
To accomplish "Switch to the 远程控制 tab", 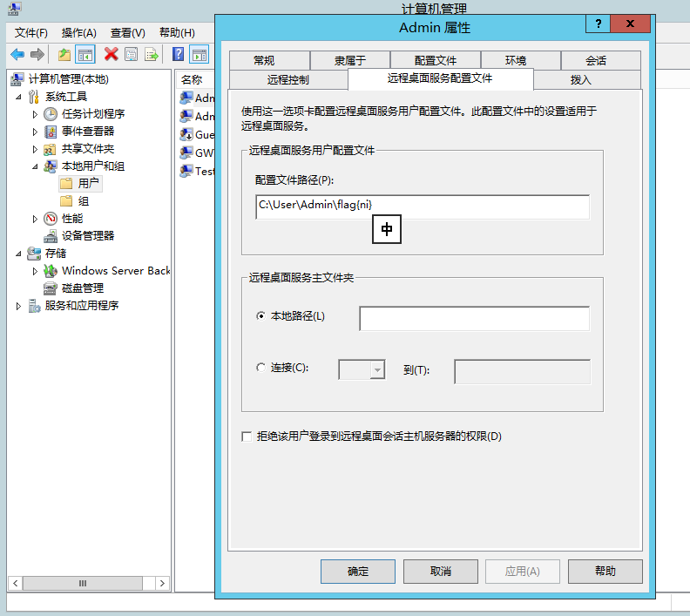I will [286, 79].
